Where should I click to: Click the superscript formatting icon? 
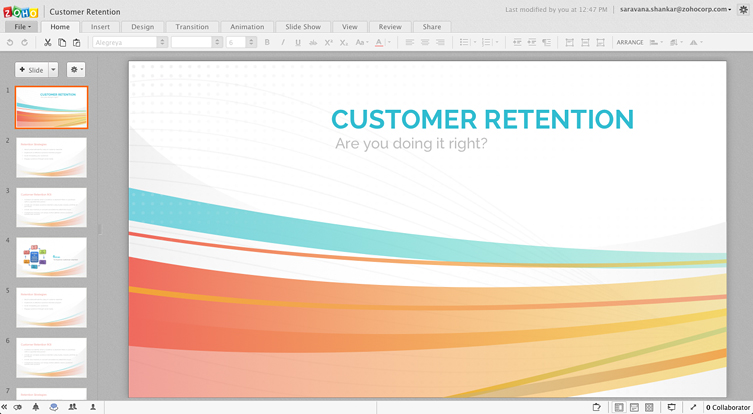point(328,43)
